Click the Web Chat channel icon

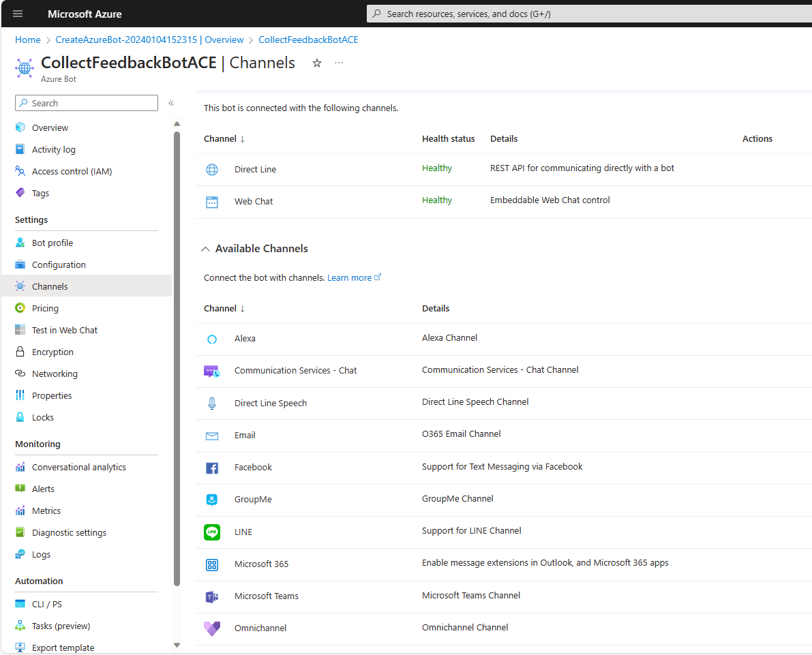(212, 202)
